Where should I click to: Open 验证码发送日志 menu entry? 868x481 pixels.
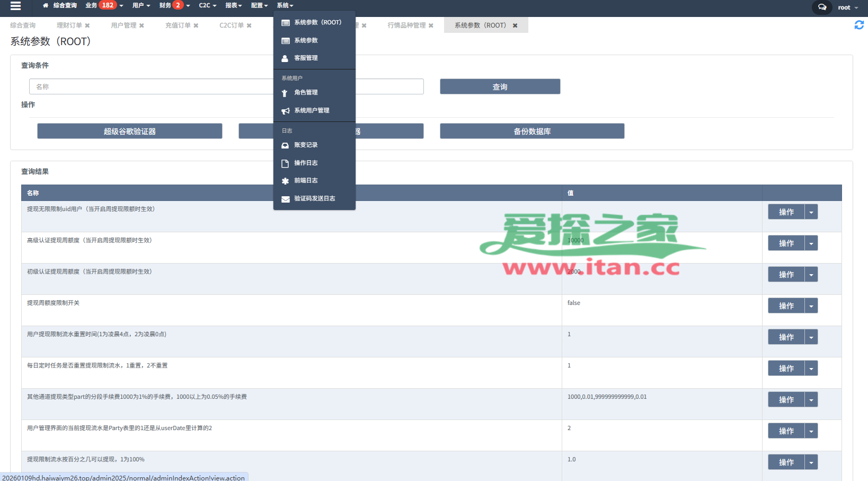point(314,199)
